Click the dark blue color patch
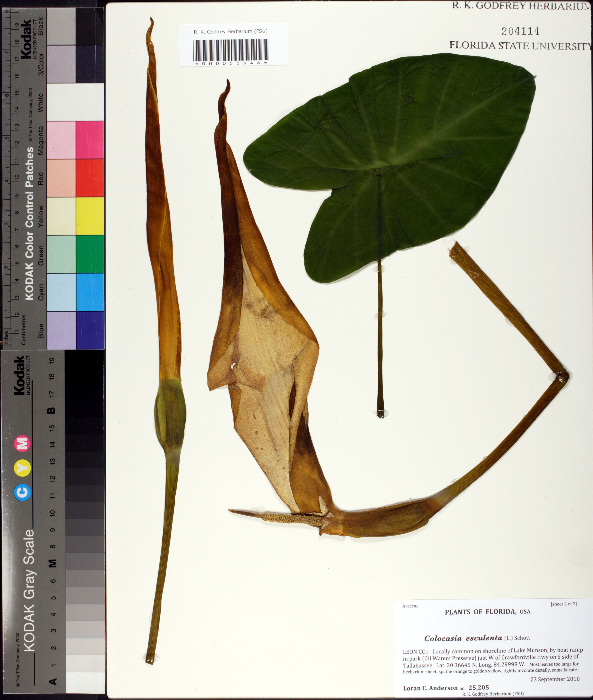 [x=90, y=330]
